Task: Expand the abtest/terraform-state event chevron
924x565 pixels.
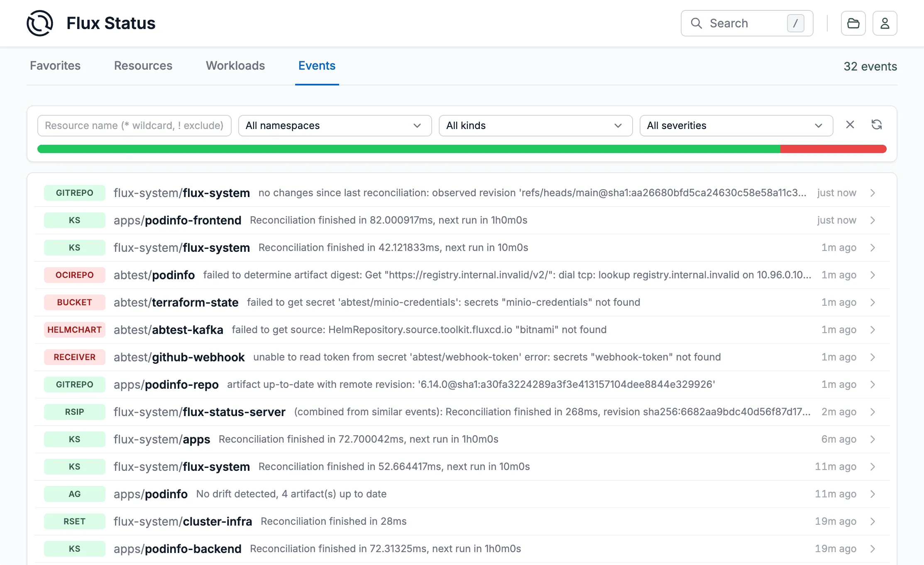Action: 873,302
